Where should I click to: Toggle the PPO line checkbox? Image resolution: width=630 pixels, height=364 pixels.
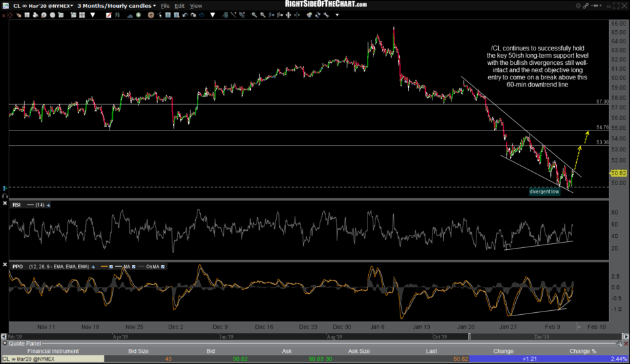(x=112, y=266)
